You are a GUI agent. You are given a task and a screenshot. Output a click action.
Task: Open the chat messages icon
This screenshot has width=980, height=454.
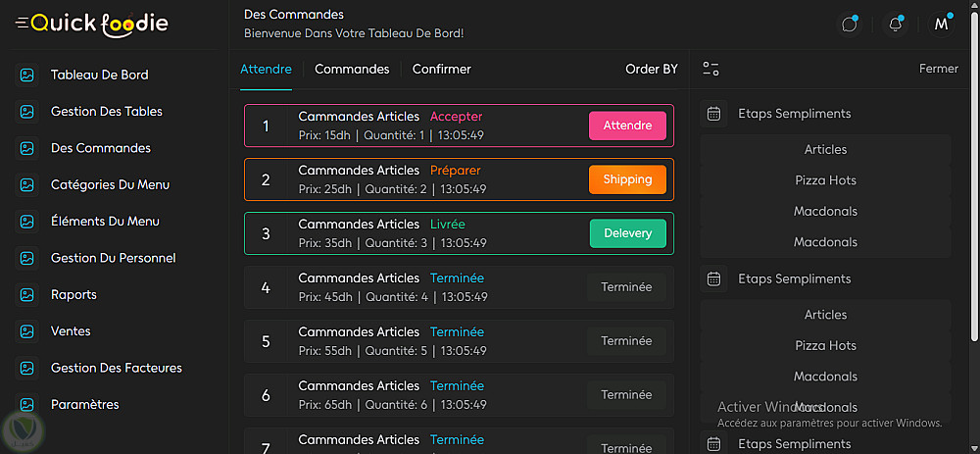[849, 25]
